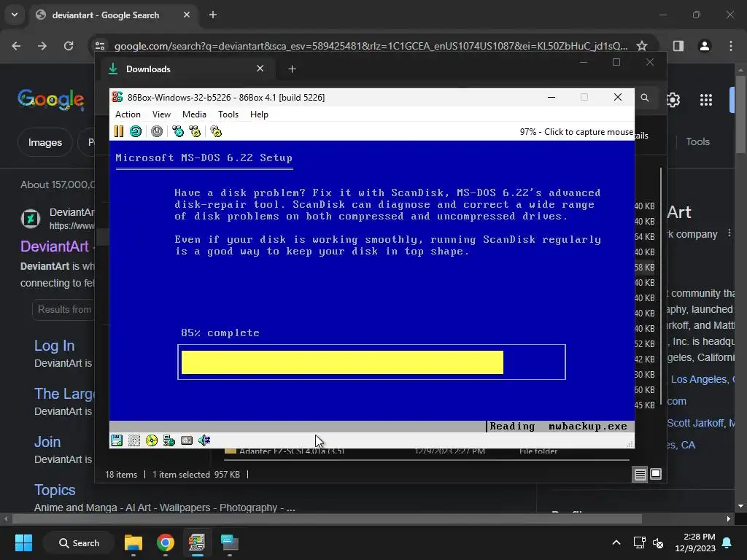Image resolution: width=747 pixels, height=560 pixels.
Task: Open the 86Box taskbar icon
Action: 197,542
